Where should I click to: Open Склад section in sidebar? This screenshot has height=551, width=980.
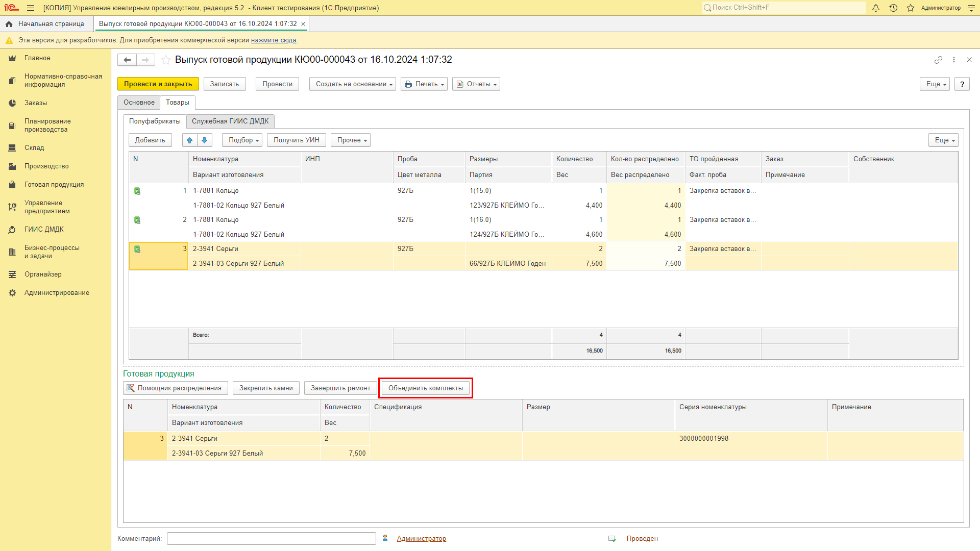click(34, 148)
